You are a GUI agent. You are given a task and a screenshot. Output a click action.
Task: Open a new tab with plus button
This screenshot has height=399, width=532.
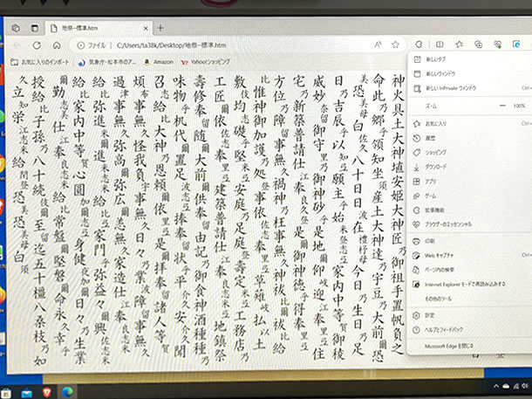click(x=160, y=28)
